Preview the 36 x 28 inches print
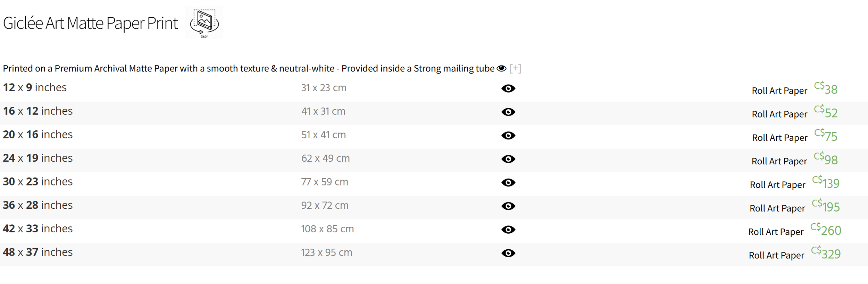This screenshot has width=868, height=284. click(x=508, y=206)
